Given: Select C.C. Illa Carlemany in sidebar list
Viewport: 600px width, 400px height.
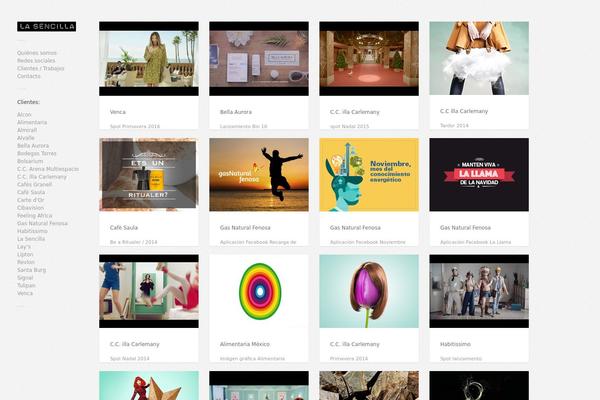Looking at the screenshot, I should pos(42,176).
